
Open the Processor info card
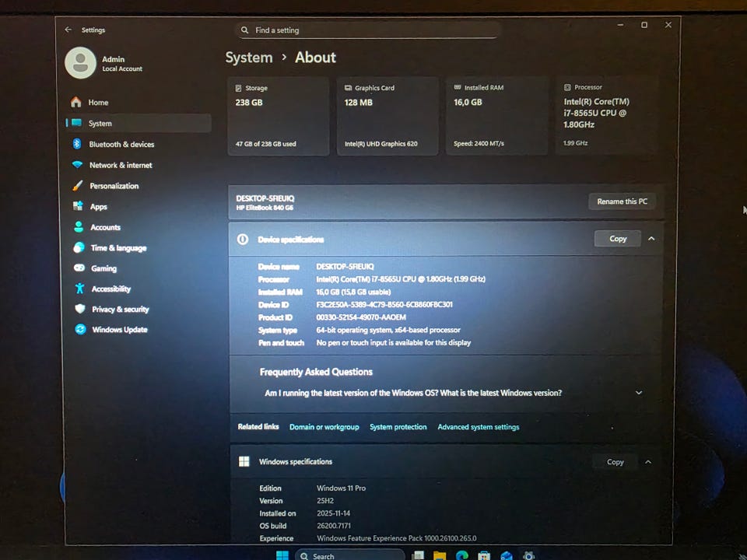tap(606, 115)
